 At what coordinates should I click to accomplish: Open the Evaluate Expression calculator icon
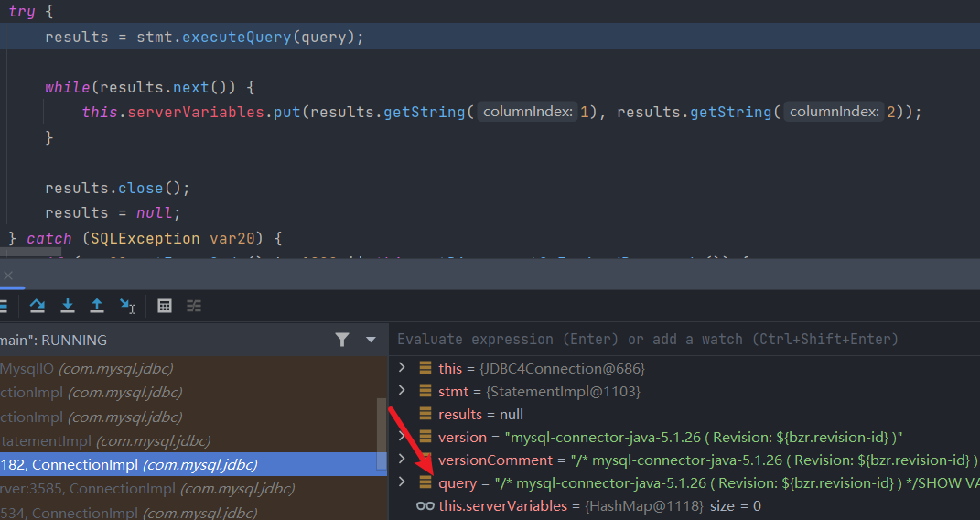pos(165,306)
